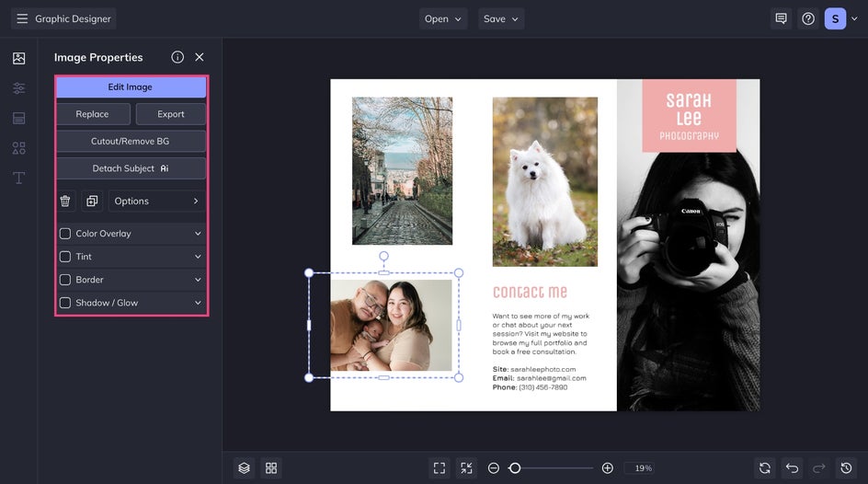Select the Text tool in sidebar
Screen dimensions: 868x484
coord(18,178)
